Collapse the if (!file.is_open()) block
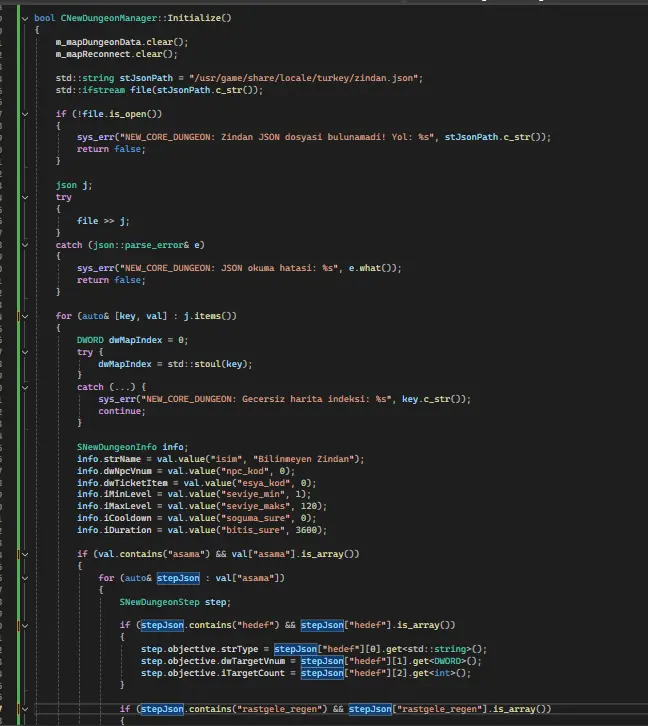This screenshot has width=648, height=726. tap(25, 114)
